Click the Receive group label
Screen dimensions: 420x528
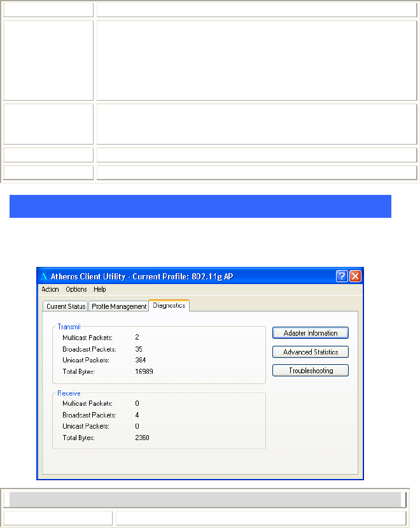click(69, 393)
